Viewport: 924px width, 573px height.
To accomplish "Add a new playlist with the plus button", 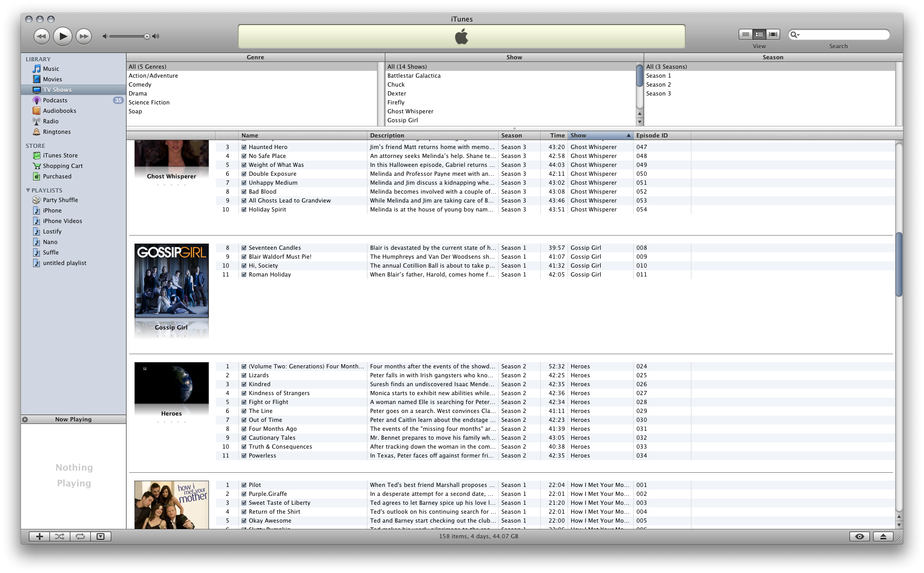I will click(39, 536).
